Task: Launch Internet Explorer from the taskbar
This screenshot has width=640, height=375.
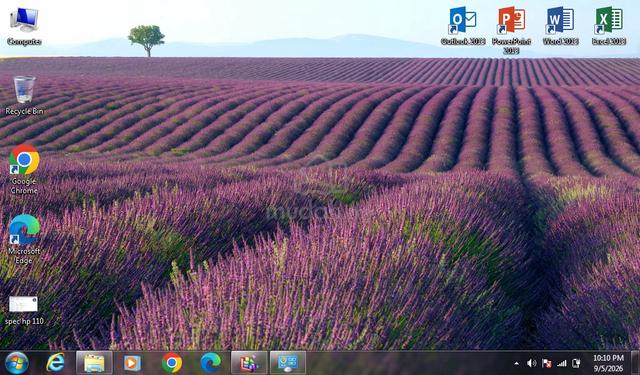Action: pos(56,362)
